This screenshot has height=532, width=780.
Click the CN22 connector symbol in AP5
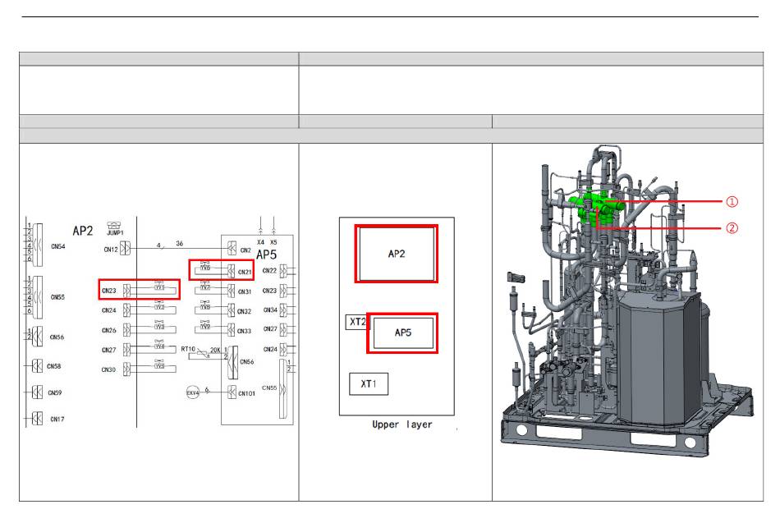coord(283,271)
